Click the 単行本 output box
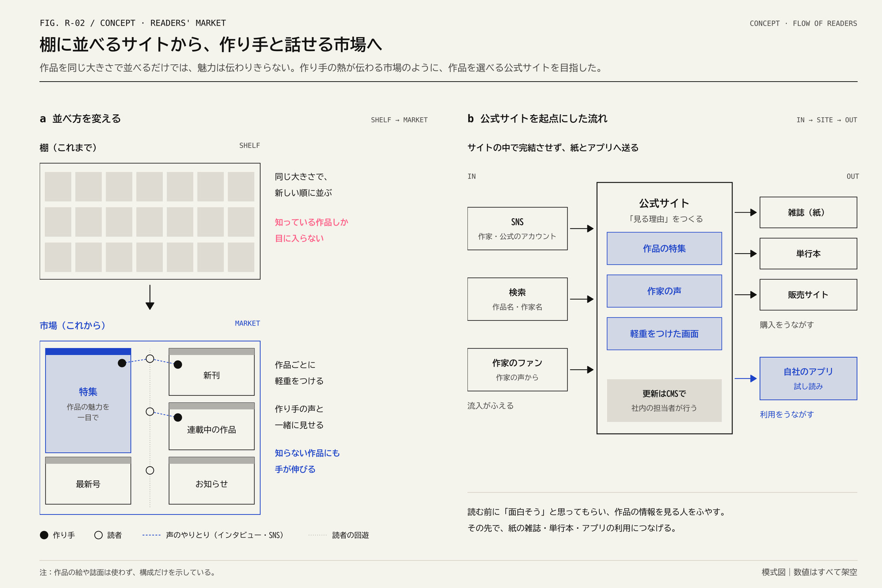The image size is (882, 588). pyautogui.click(x=808, y=254)
